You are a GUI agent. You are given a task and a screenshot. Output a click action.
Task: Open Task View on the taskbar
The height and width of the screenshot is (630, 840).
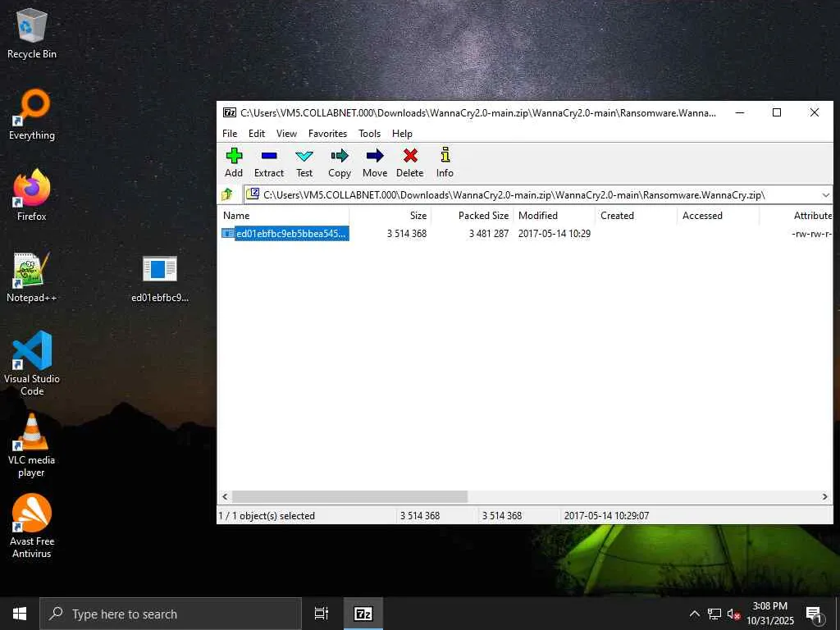click(x=322, y=614)
